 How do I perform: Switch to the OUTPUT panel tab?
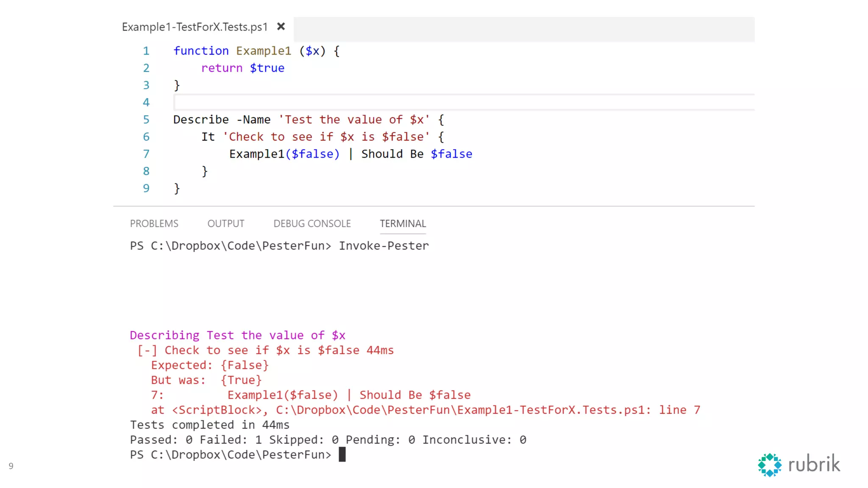[x=225, y=224]
